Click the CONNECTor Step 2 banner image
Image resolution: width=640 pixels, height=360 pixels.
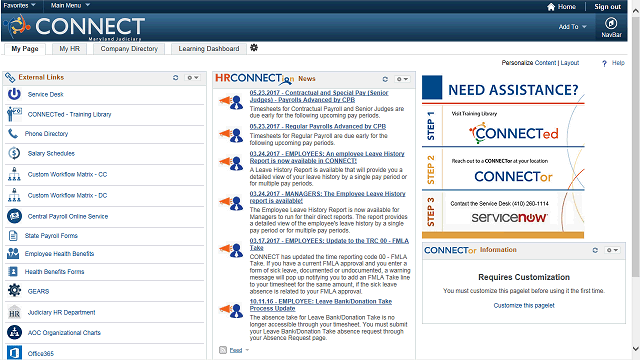(x=513, y=176)
